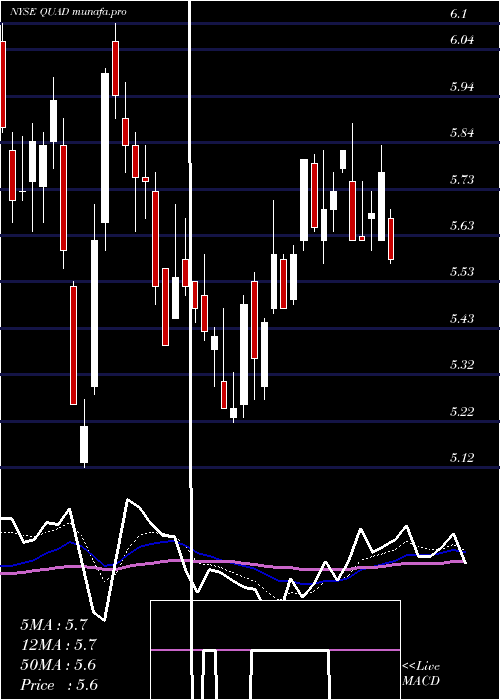Click the 5.63 price axis label
Viewport: 500px width, 700px height.
[462, 225]
